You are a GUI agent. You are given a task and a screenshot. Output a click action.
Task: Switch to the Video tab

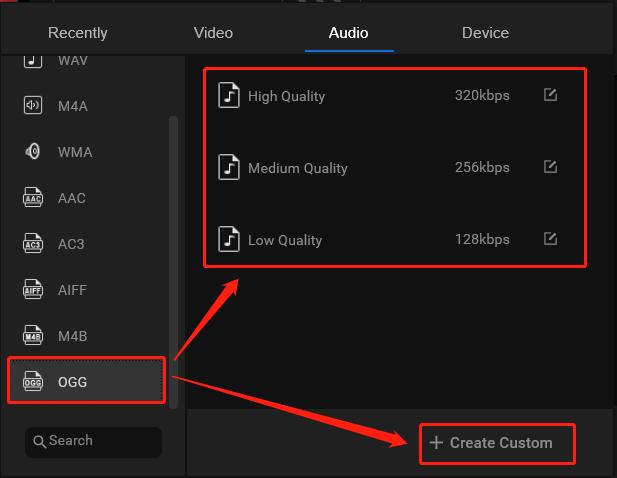click(x=213, y=33)
